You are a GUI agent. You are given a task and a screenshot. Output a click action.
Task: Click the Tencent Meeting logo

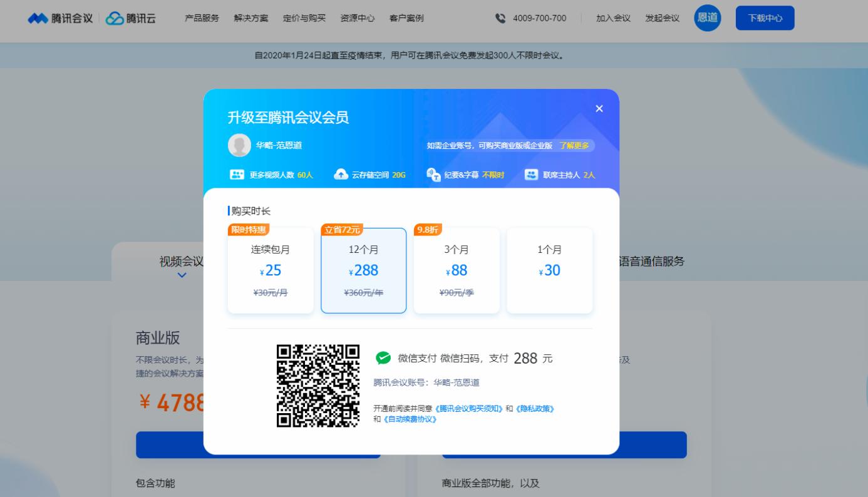point(60,18)
